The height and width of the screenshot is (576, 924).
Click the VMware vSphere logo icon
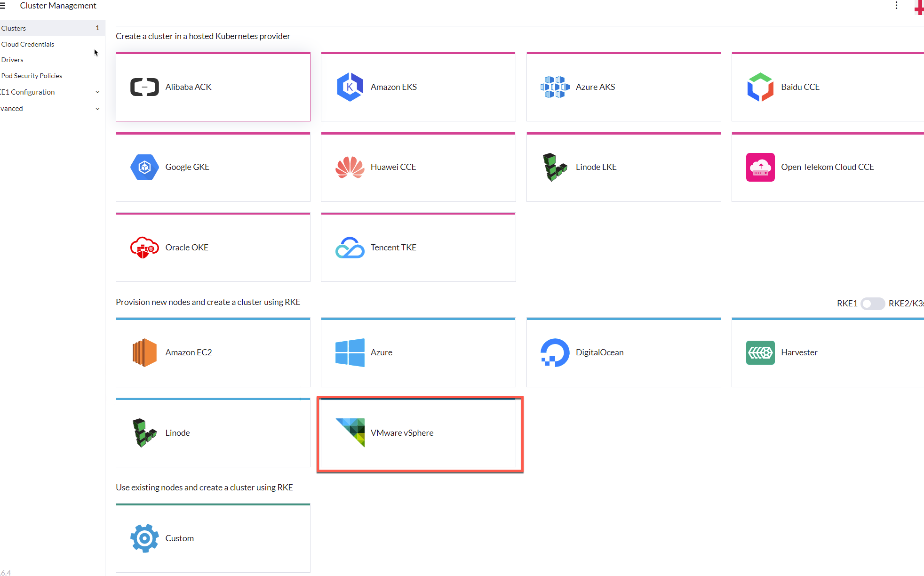350,432
